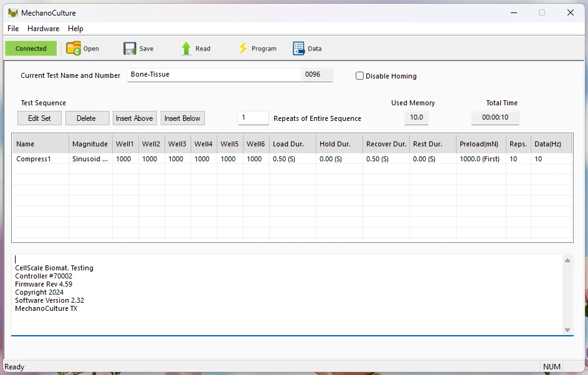588x375 pixels.
Task: Click the Well2 column header
Action: (x=151, y=144)
